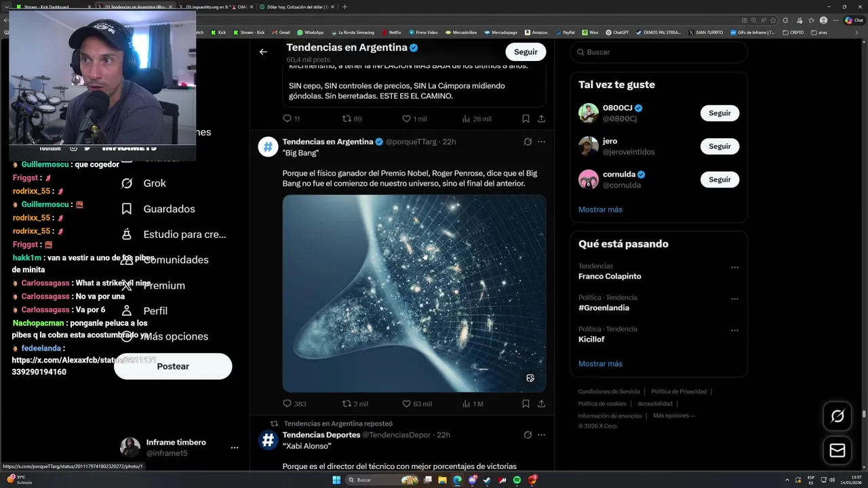Go back using the arrow beside Tendencias en Argentina
Viewport: 868px width, 488px height.
click(x=263, y=52)
